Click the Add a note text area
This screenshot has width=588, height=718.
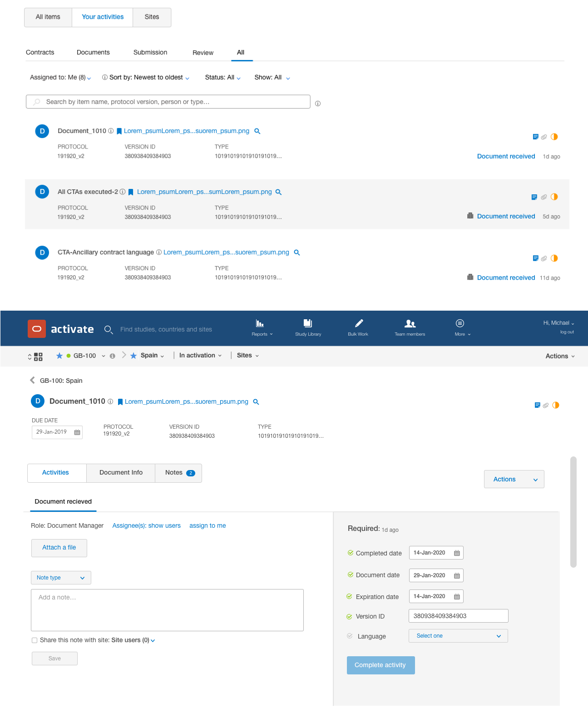[x=167, y=610]
